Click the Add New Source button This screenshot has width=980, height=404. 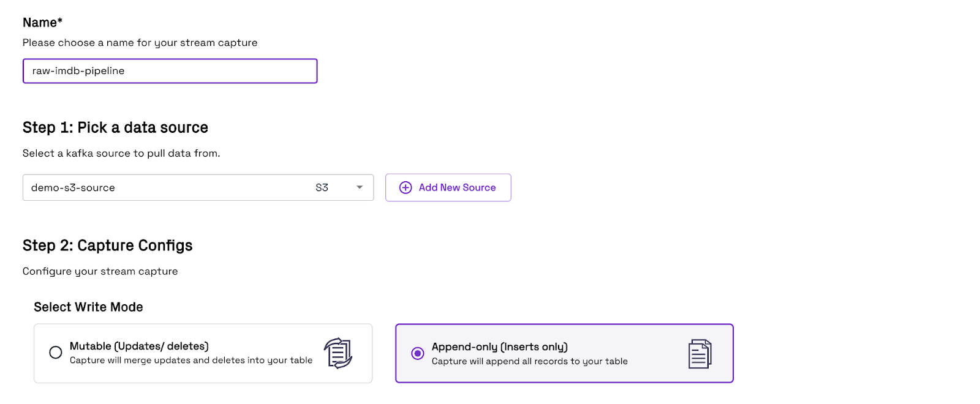click(448, 188)
